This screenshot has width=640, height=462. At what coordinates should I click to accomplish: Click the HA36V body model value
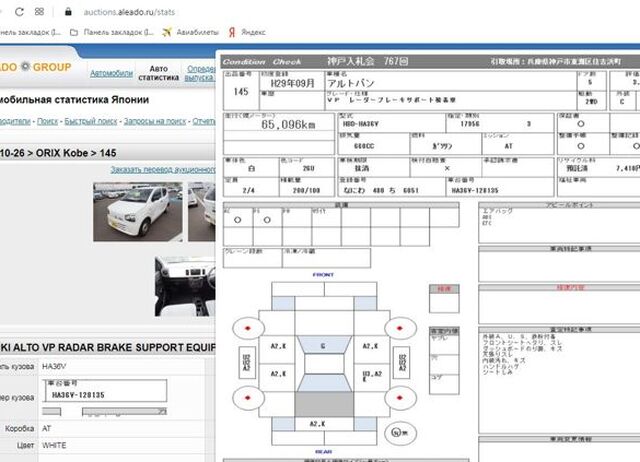[54, 366]
